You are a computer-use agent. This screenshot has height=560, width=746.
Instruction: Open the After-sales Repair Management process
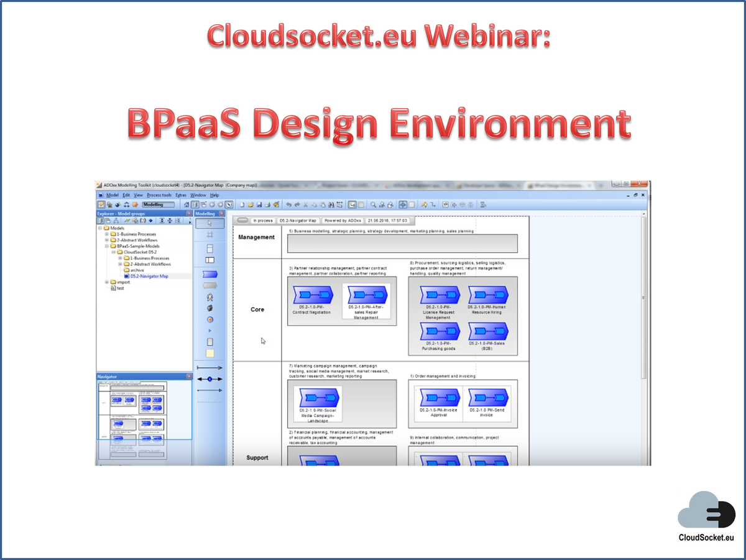pyautogui.click(x=366, y=295)
